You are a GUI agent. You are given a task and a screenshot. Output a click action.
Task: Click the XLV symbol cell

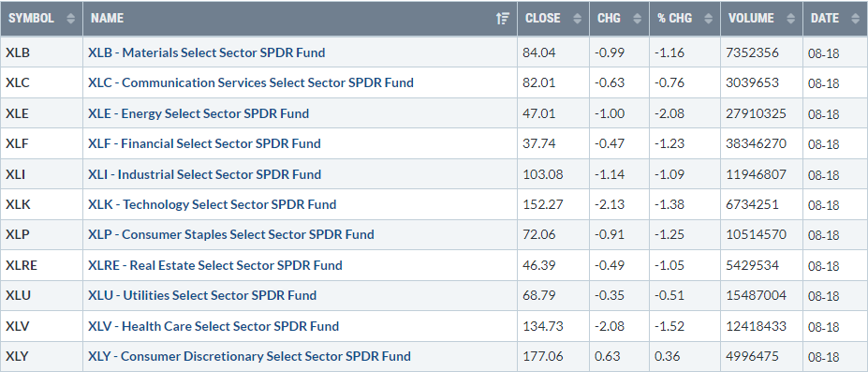point(41,326)
